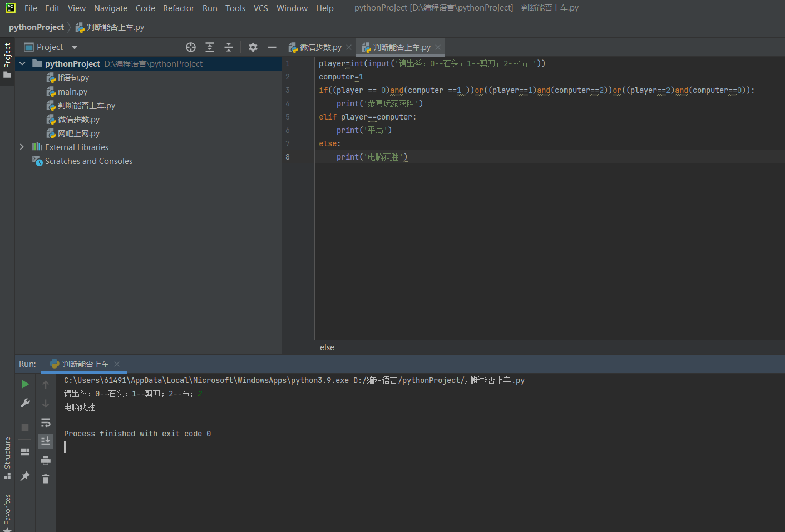
Task: Close the 判断能否上车 run tab
Action: pyautogui.click(x=117, y=364)
